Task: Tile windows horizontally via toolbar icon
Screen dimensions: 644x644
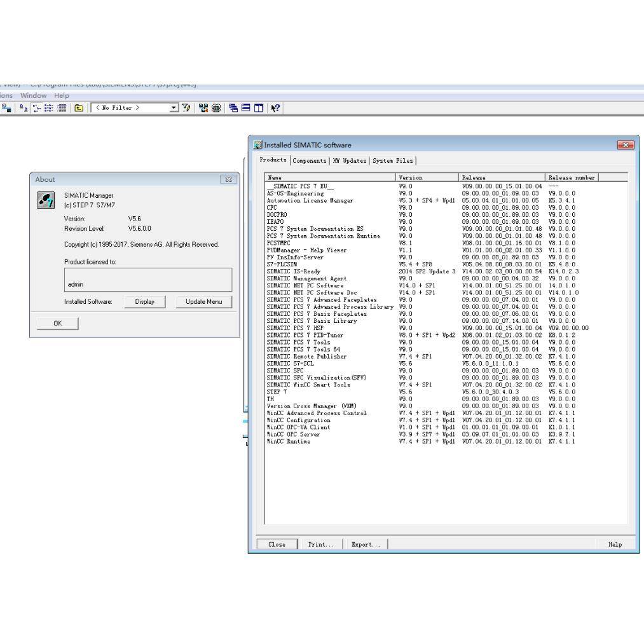Action: 246,108
